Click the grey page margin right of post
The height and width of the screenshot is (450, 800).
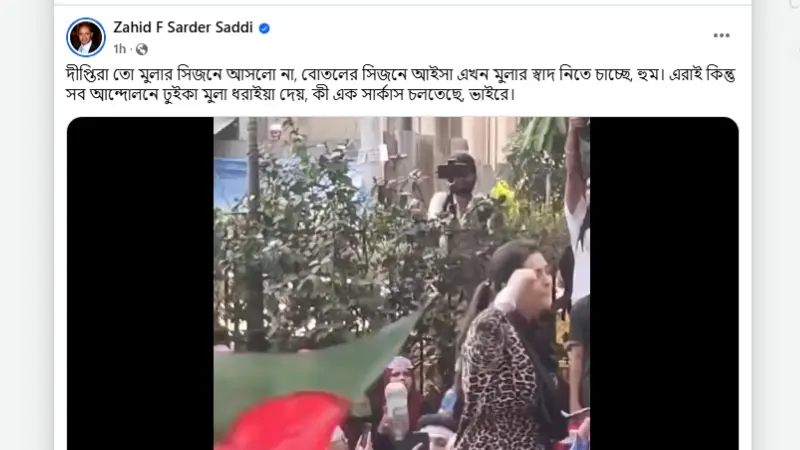(776, 225)
